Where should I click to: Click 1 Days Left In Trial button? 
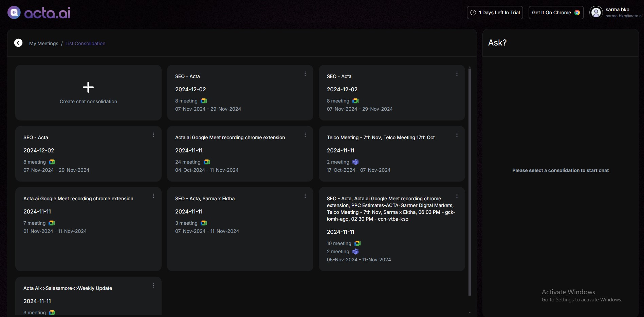click(495, 13)
